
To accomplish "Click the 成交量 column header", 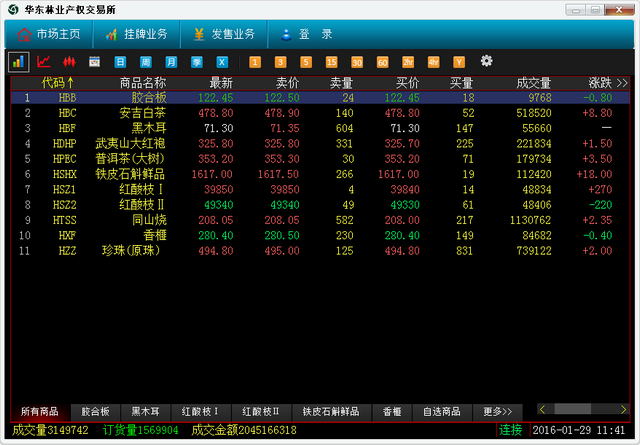I will pos(533,83).
